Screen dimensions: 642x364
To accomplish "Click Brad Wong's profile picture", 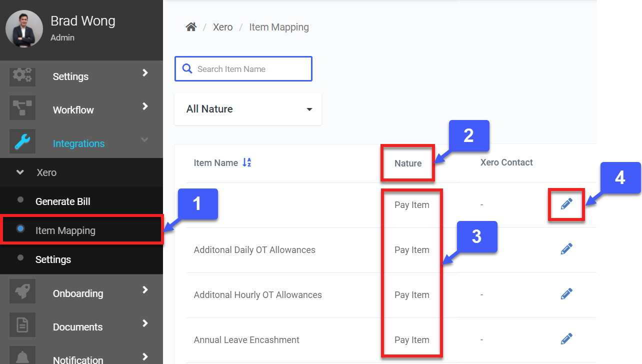I will (x=24, y=29).
